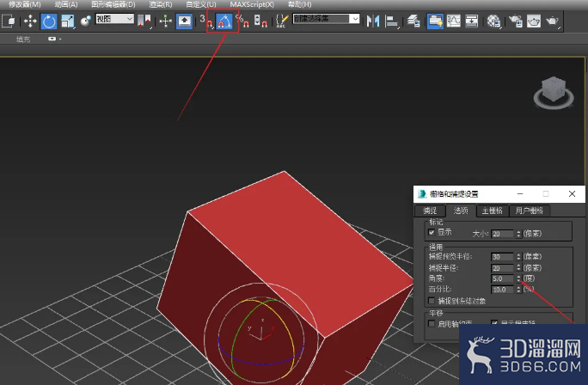588x385 pixels.
Task: Click the 角度 value field showing 5.0
Action: 502,278
